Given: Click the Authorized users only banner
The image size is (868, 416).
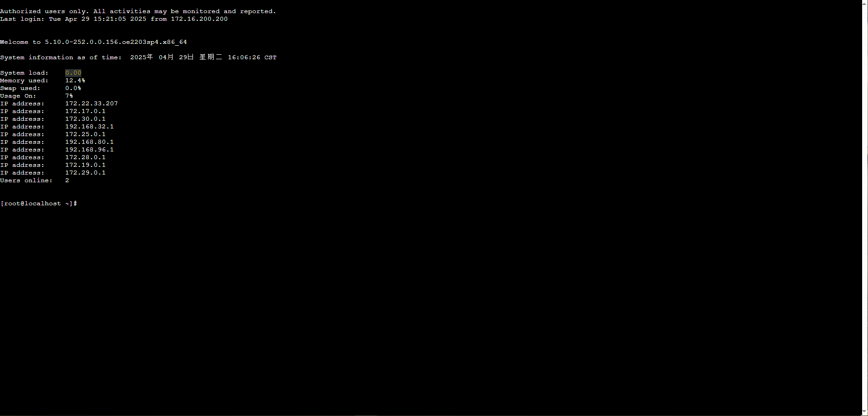Looking at the screenshot, I should 138,11.
